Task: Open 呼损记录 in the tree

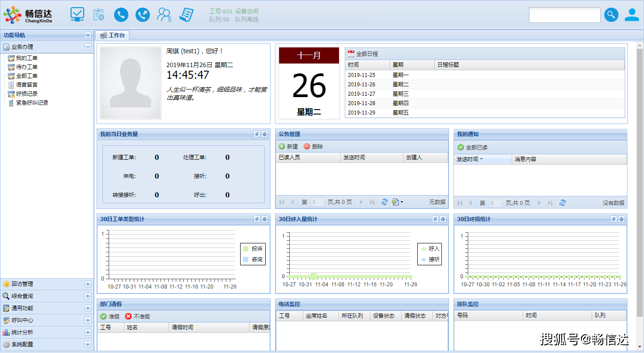Action: coord(27,94)
